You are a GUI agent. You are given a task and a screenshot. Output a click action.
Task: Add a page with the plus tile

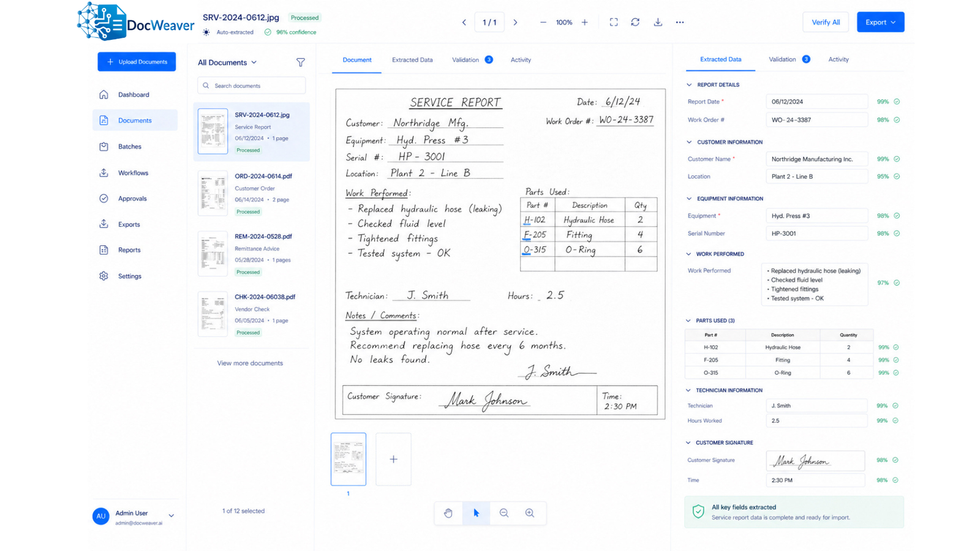(x=393, y=459)
